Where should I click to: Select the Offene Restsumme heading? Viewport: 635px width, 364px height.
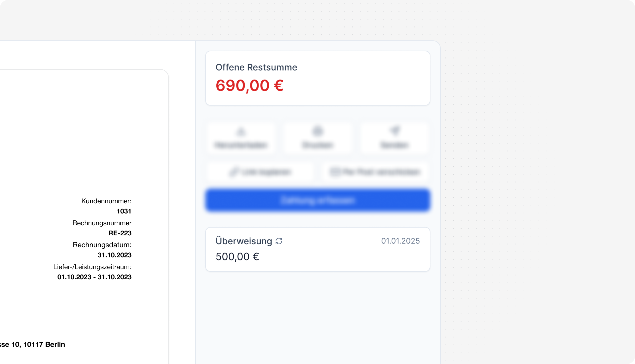256,67
